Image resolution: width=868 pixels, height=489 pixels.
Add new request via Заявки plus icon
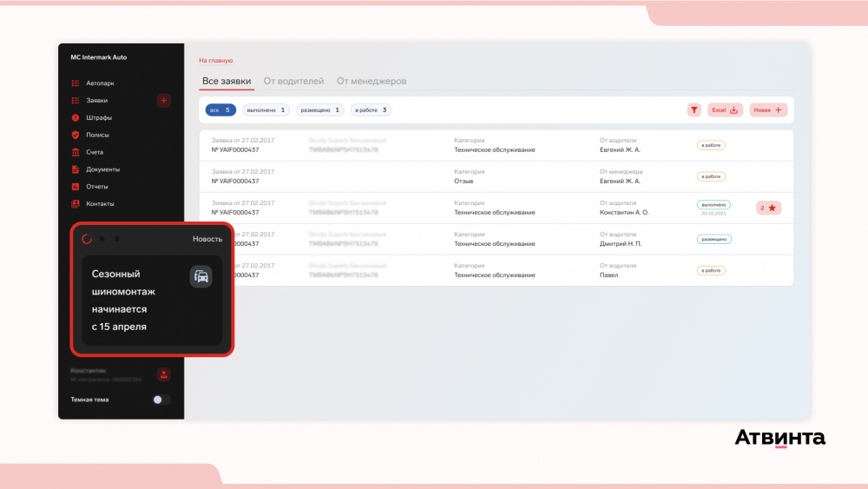point(163,100)
